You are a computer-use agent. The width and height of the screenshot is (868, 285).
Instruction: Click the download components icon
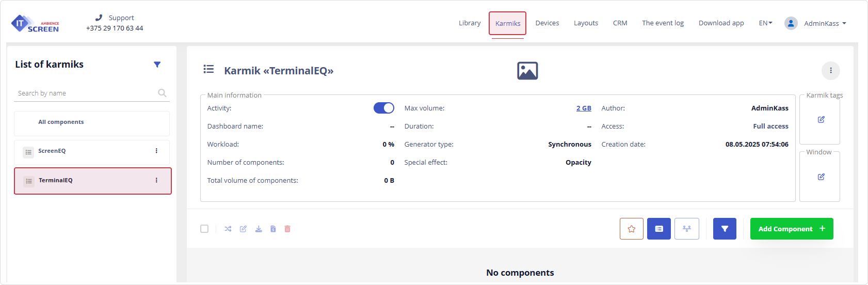coord(259,229)
